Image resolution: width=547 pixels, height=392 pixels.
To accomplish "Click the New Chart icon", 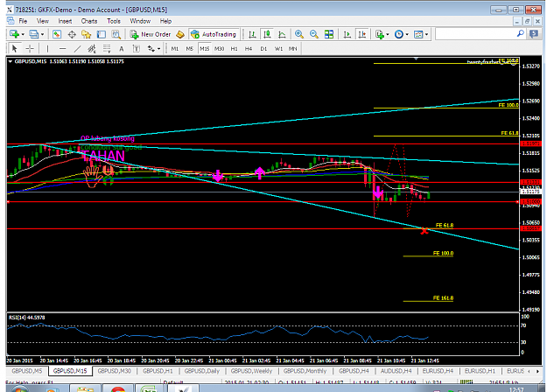I will pyautogui.click(x=14, y=34).
